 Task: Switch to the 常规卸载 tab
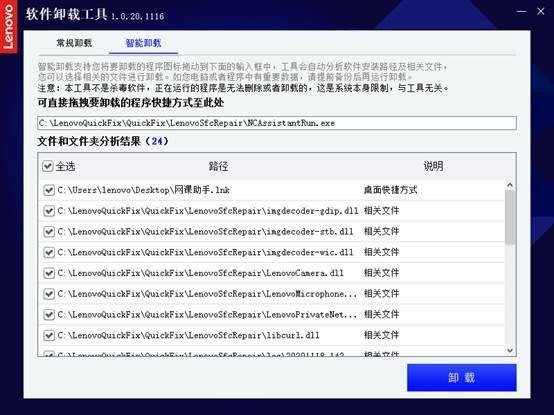(x=74, y=43)
